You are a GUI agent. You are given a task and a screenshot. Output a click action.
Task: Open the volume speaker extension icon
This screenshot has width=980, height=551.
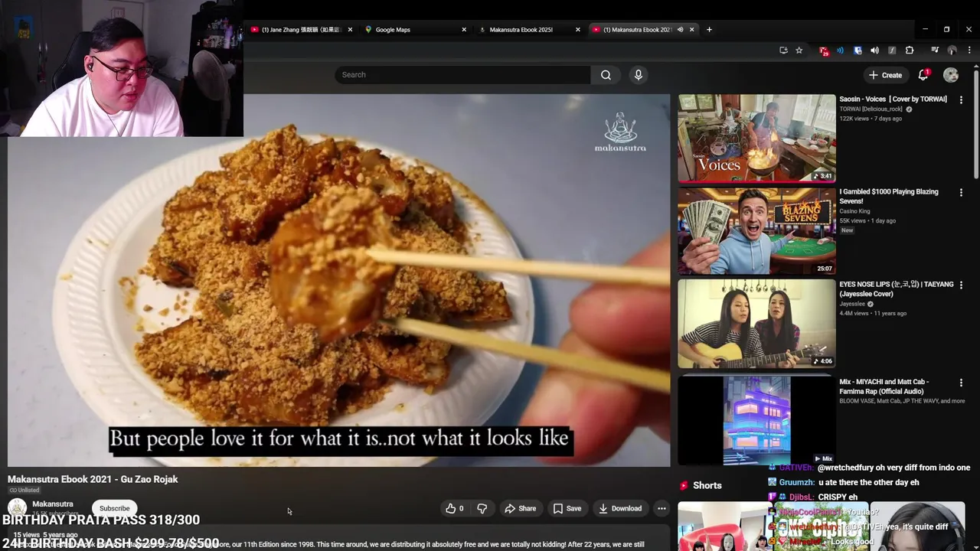[x=875, y=51]
